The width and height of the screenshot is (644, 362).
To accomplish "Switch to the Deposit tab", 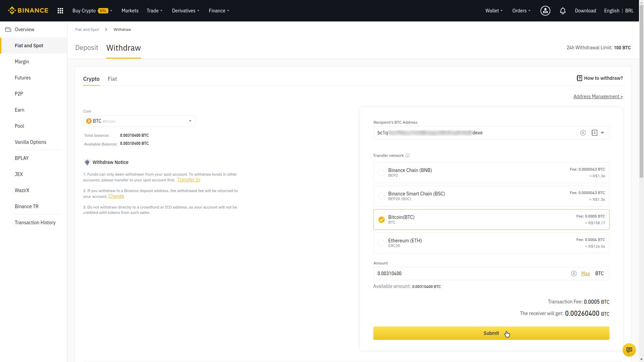I will (87, 48).
